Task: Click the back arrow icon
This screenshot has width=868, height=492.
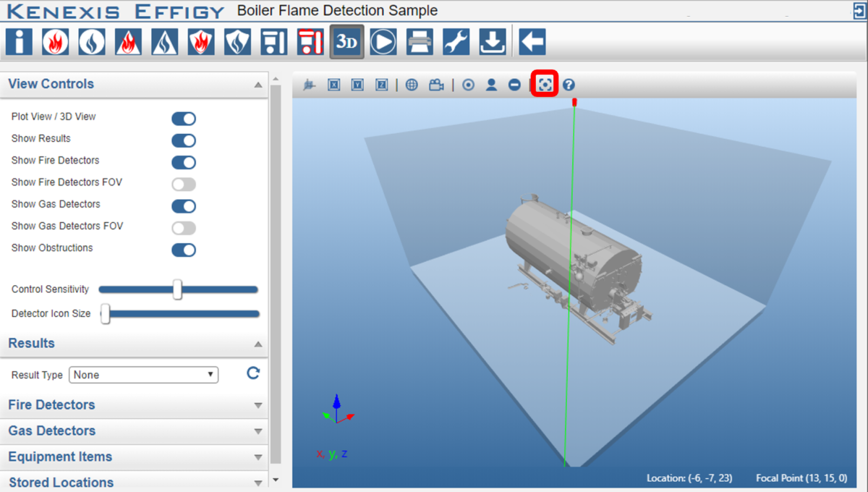Action: tap(532, 42)
